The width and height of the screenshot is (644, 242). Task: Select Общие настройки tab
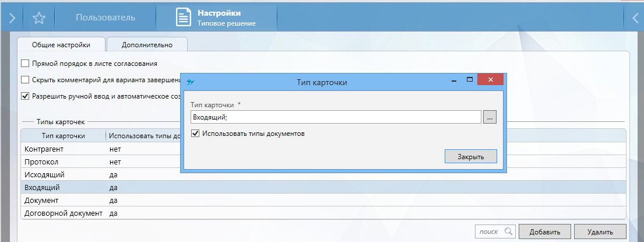tap(62, 44)
